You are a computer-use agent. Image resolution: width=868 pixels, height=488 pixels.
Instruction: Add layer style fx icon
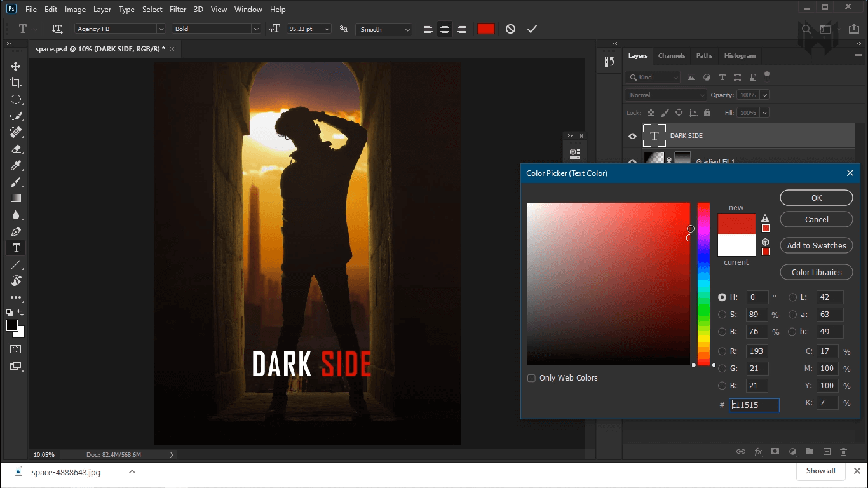(x=758, y=452)
